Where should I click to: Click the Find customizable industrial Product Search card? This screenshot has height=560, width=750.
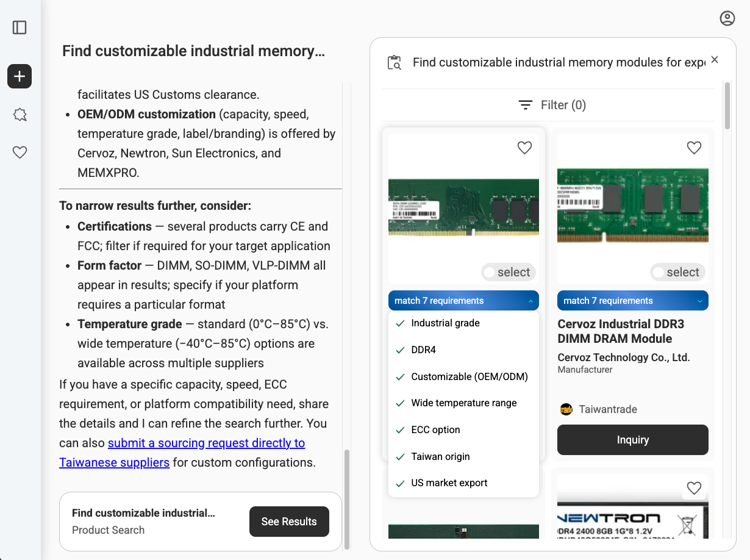[201, 522]
